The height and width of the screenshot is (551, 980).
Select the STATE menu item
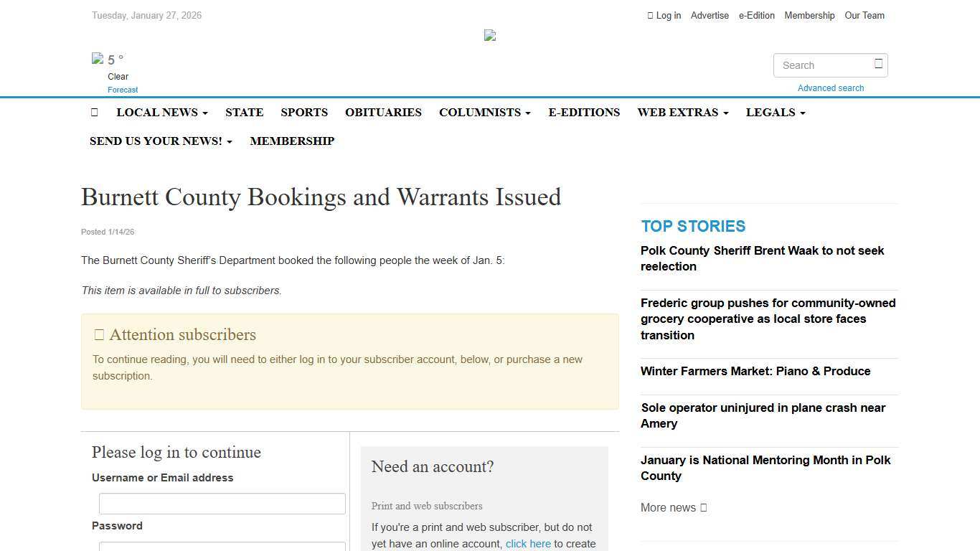point(244,113)
